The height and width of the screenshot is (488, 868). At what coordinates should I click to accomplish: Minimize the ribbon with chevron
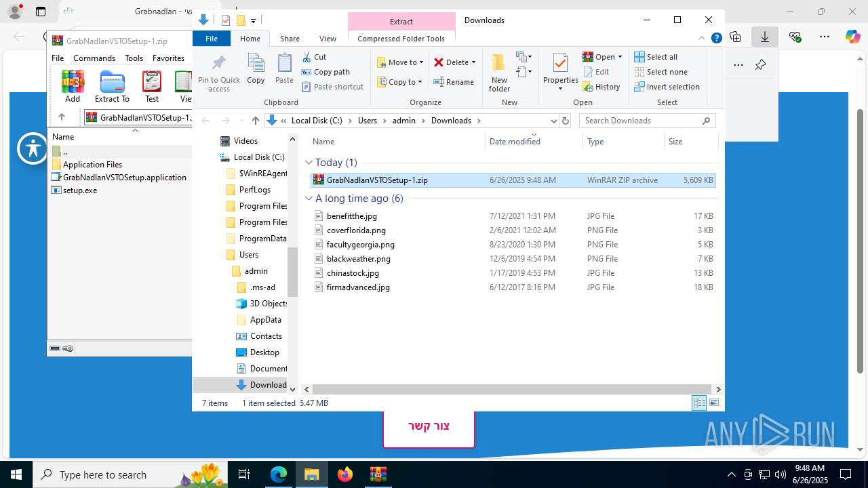pyautogui.click(x=702, y=39)
